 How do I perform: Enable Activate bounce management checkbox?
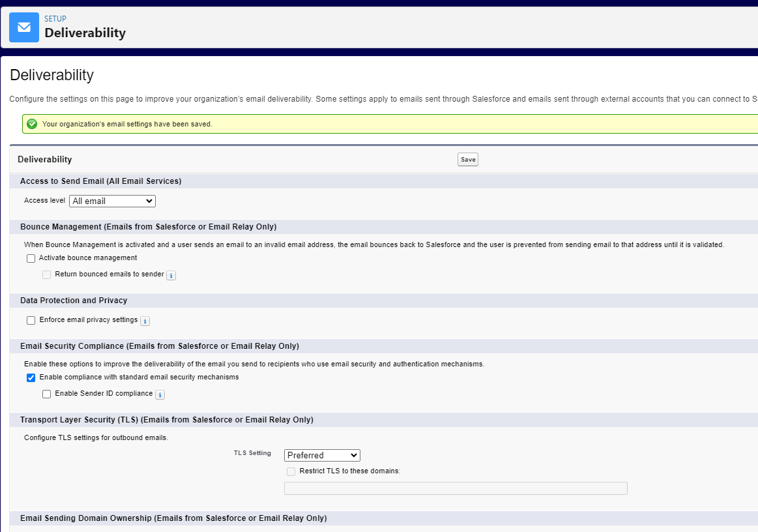pos(31,258)
